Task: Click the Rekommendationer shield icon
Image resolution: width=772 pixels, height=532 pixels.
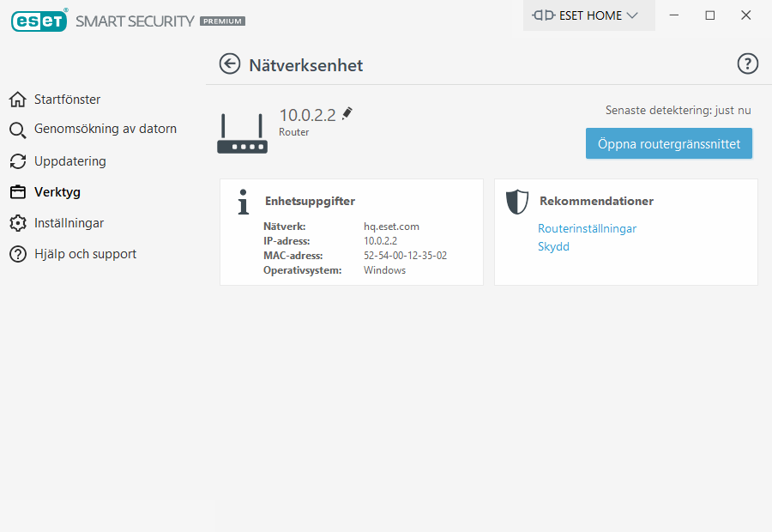Action: point(517,202)
